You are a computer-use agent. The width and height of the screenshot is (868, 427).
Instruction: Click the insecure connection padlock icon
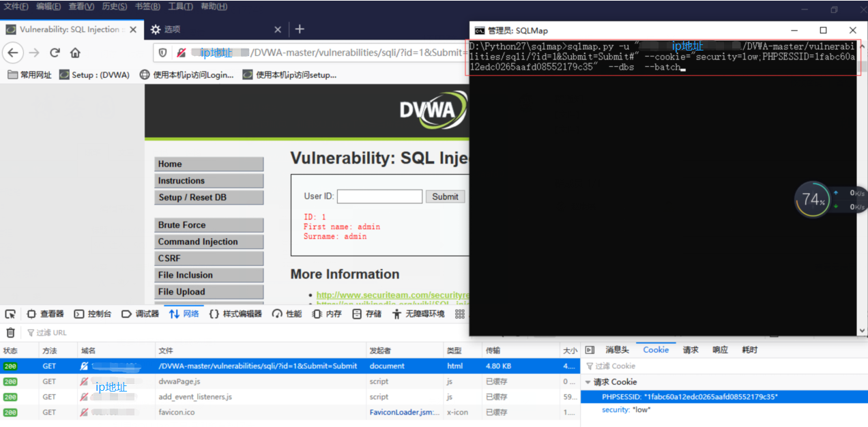click(x=182, y=53)
